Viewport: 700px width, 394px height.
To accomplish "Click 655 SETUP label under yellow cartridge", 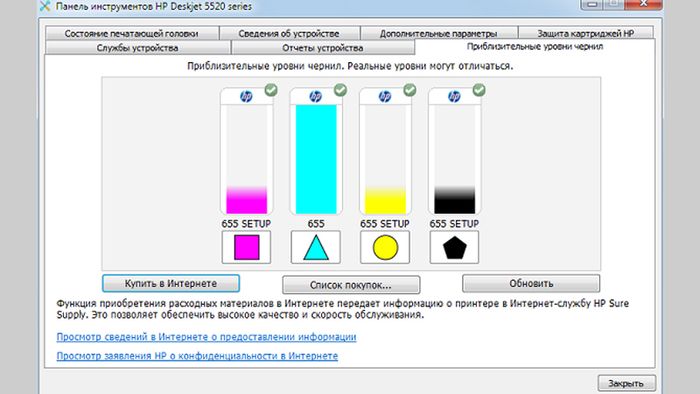I will click(385, 224).
